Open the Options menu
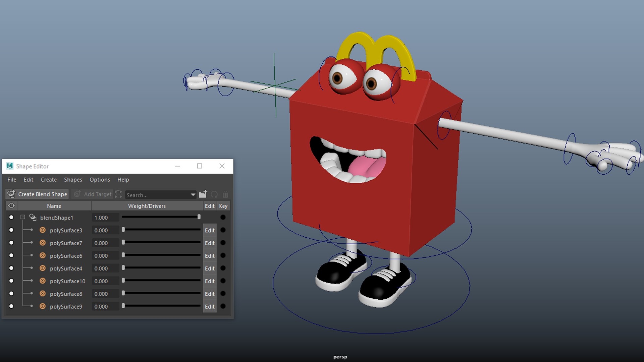This screenshot has height=362, width=644. click(x=100, y=180)
